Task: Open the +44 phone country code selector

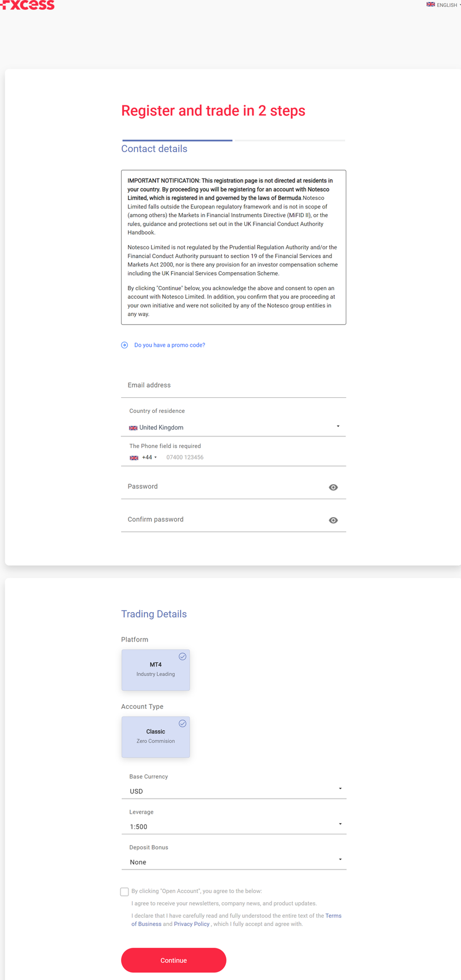Action: point(143,457)
